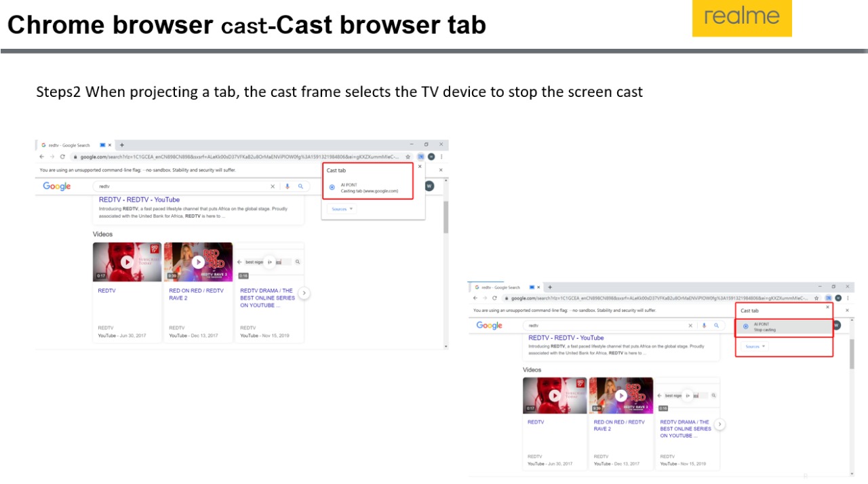
Task: Open the Sources dropdown below 'Stop casting'
Action: [x=755, y=346]
